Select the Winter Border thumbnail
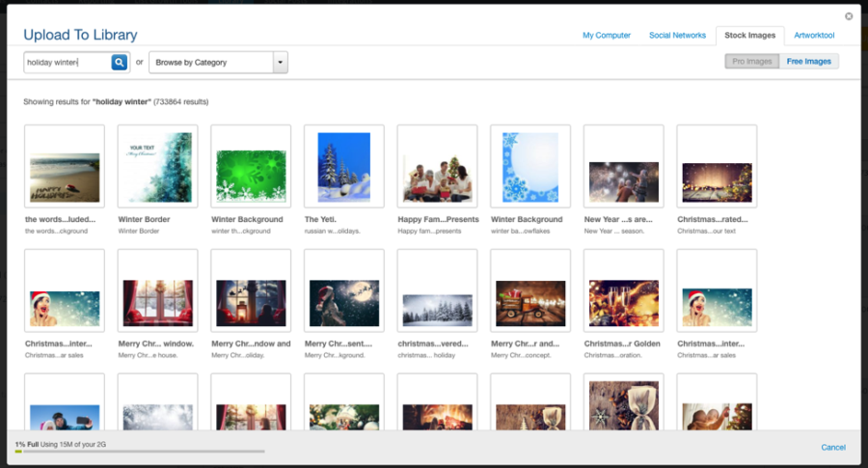 pos(157,166)
